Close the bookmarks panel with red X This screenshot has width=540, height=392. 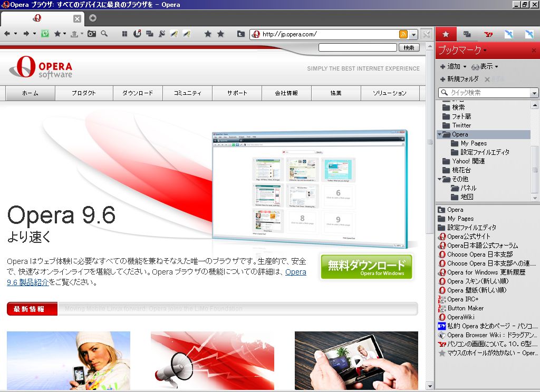534,51
